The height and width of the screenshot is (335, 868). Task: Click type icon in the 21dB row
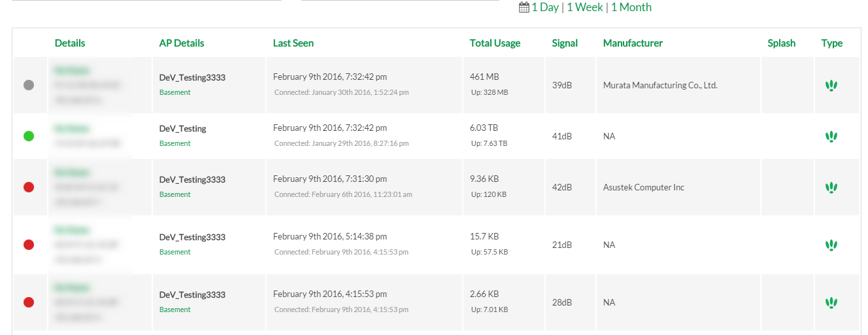pyautogui.click(x=831, y=245)
